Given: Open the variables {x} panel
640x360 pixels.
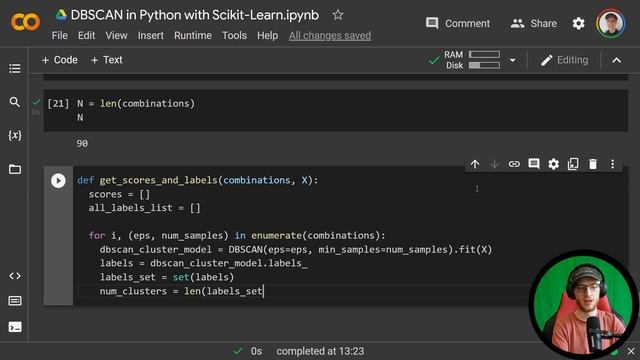Looking at the screenshot, I should pos(15,136).
